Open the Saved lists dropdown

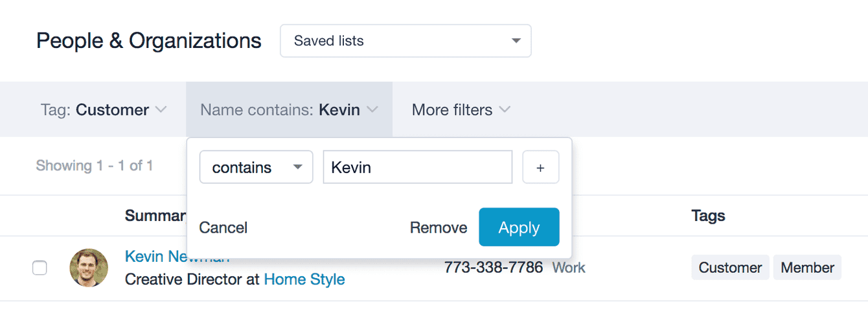pyautogui.click(x=405, y=41)
